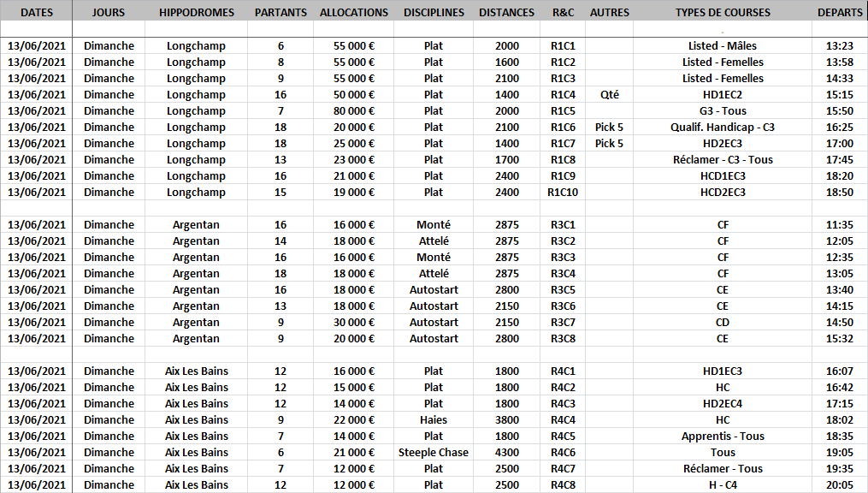Click the HD1EC3 cell
This screenshot has height=493, width=868.
(723, 371)
